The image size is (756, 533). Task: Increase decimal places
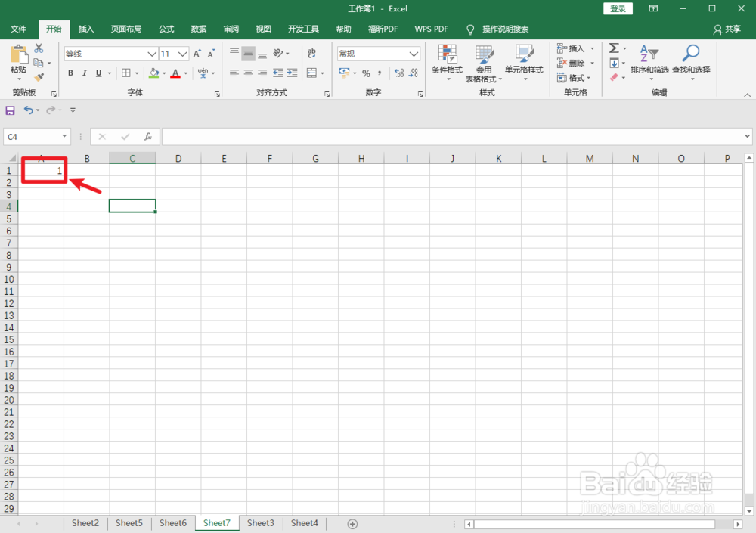[x=398, y=73]
